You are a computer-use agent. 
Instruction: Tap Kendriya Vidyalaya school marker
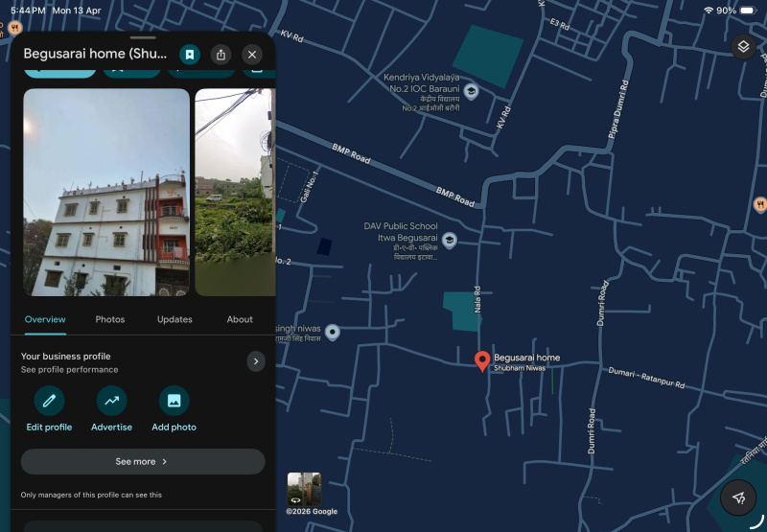pyautogui.click(x=471, y=92)
